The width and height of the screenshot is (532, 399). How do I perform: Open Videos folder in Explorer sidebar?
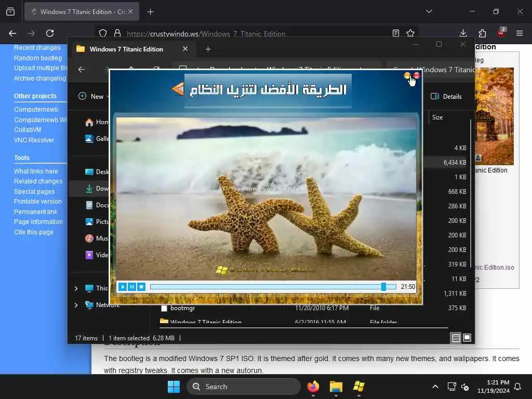(x=97, y=255)
